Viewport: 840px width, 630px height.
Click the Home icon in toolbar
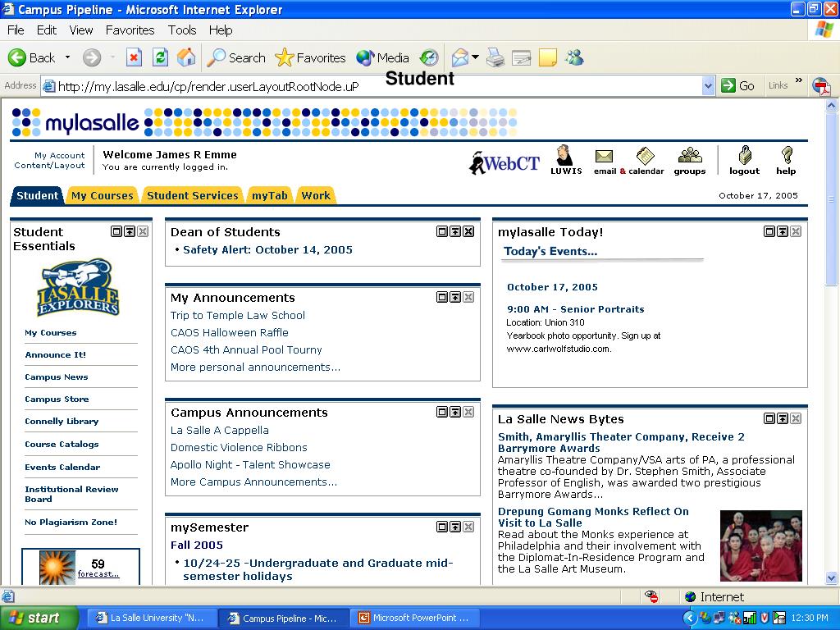point(186,57)
